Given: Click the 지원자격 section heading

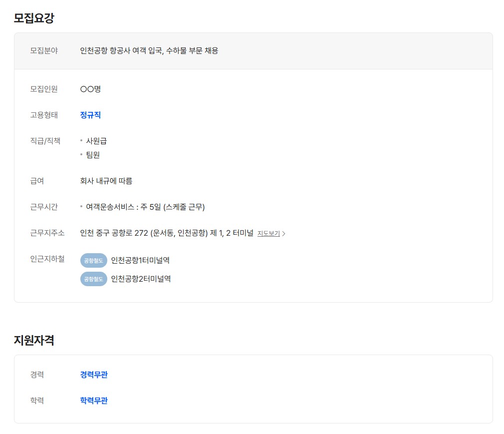Looking at the screenshot, I should 34,341.
